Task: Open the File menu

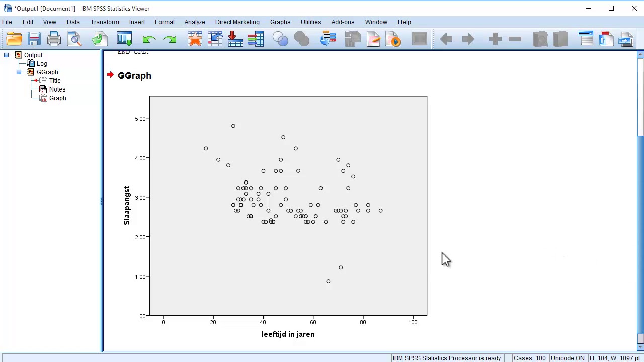Action: tap(7, 22)
